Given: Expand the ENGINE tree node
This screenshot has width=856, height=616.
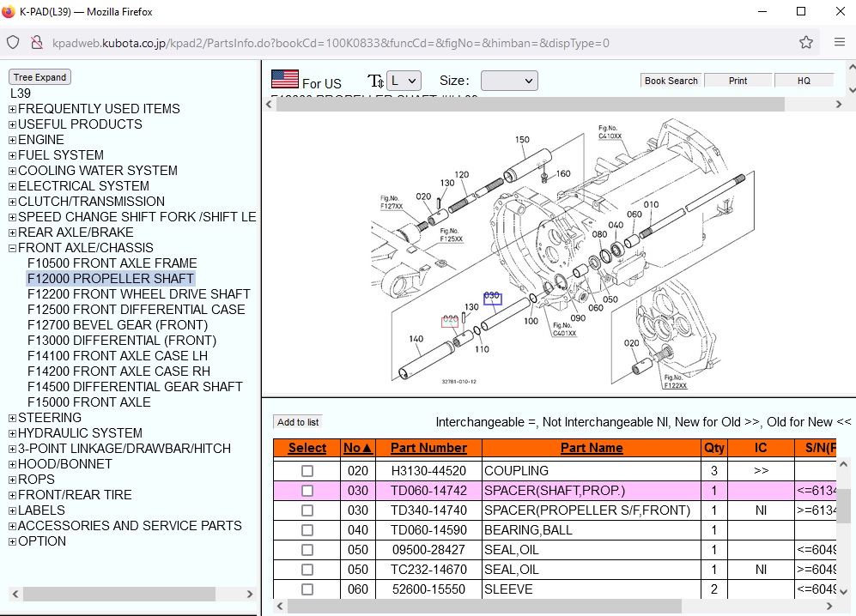Looking at the screenshot, I should (x=13, y=140).
